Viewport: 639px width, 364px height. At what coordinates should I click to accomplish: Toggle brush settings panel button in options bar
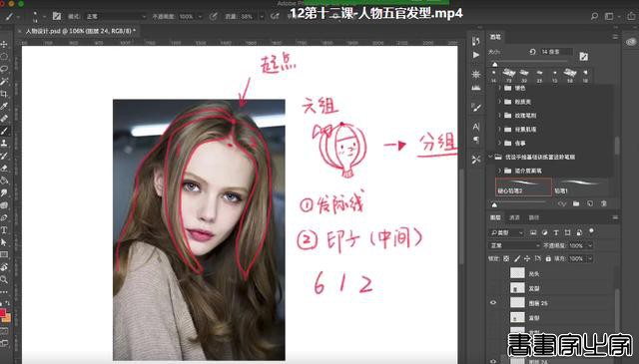(x=56, y=16)
